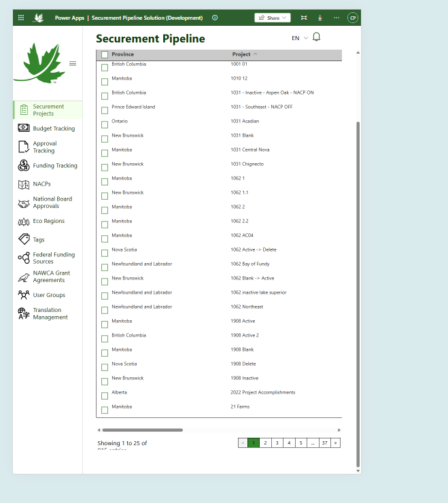
Task: Click the next page arrow button
Action: point(336,443)
